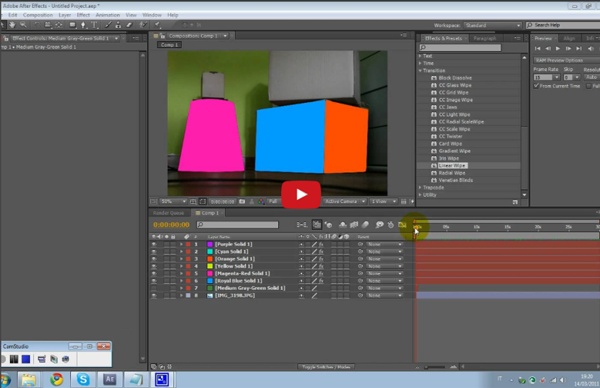Click the Toggle Switches / Modes button

click(326, 367)
